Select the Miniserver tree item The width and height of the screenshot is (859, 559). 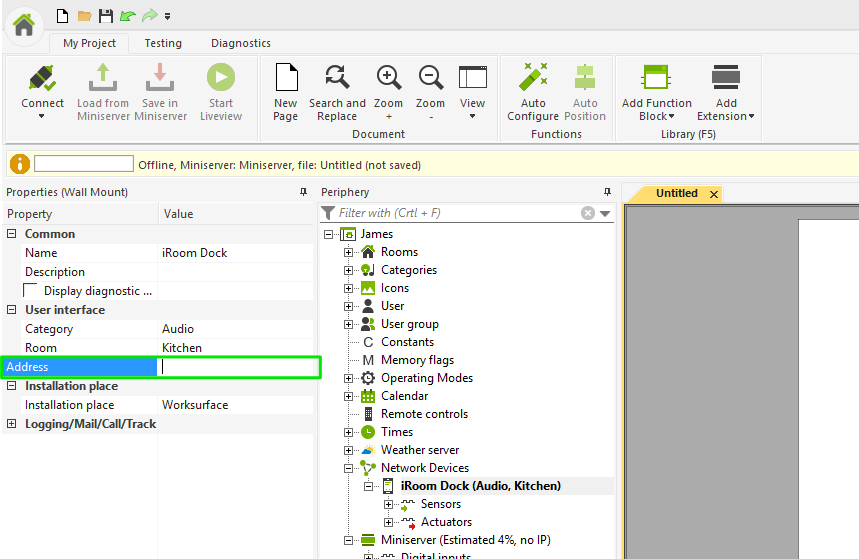tap(466, 540)
